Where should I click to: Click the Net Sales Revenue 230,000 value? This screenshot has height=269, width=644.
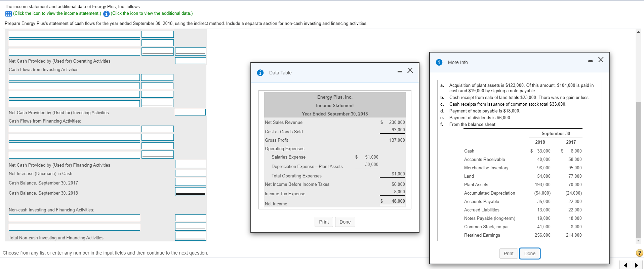pos(397,122)
